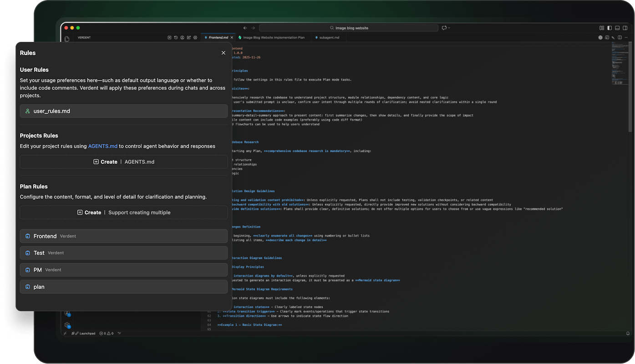Click the Verdent history clock icon
Image resolution: width=635 pixels, height=364 pixels.
point(176,38)
